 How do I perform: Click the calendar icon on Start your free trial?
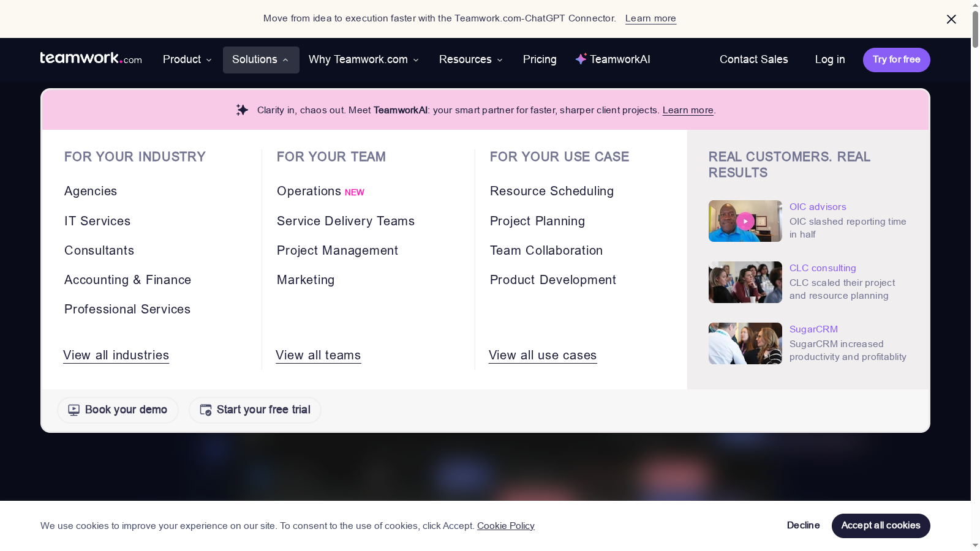tap(205, 410)
